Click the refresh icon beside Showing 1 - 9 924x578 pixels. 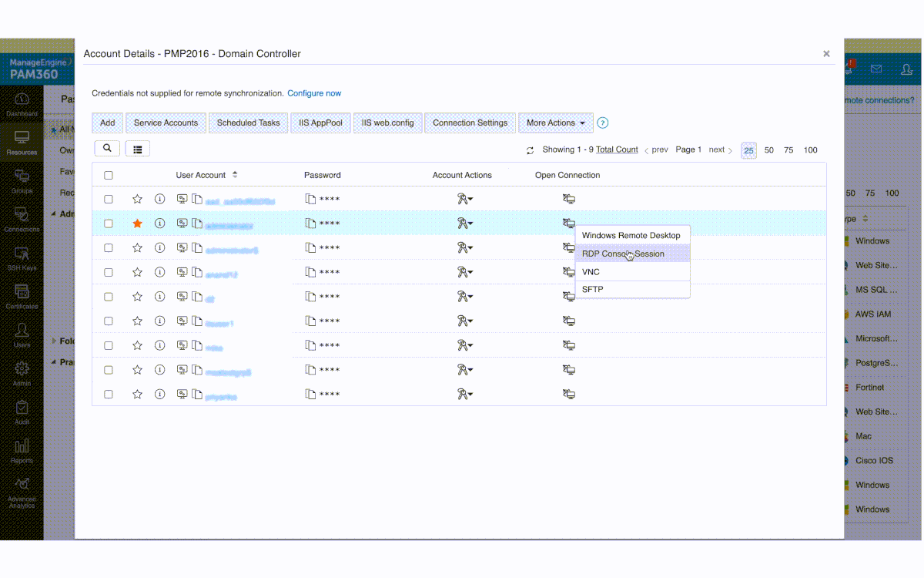(530, 150)
